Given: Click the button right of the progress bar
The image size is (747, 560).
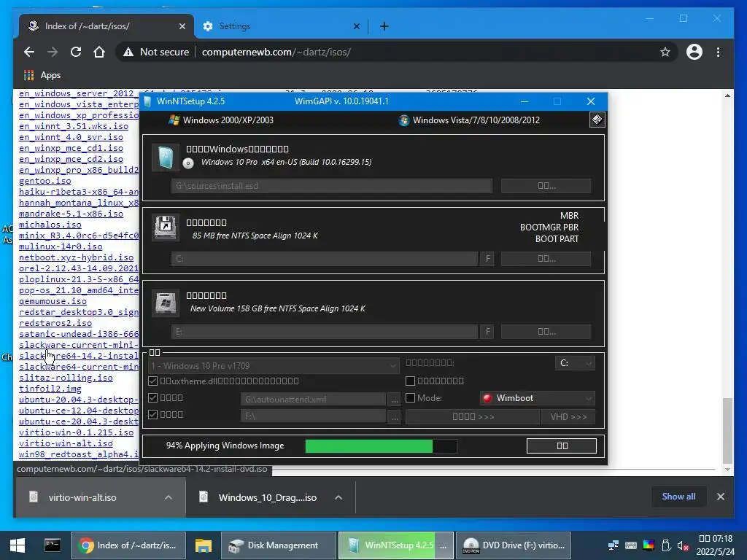Looking at the screenshot, I should click(x=562, y=446).
